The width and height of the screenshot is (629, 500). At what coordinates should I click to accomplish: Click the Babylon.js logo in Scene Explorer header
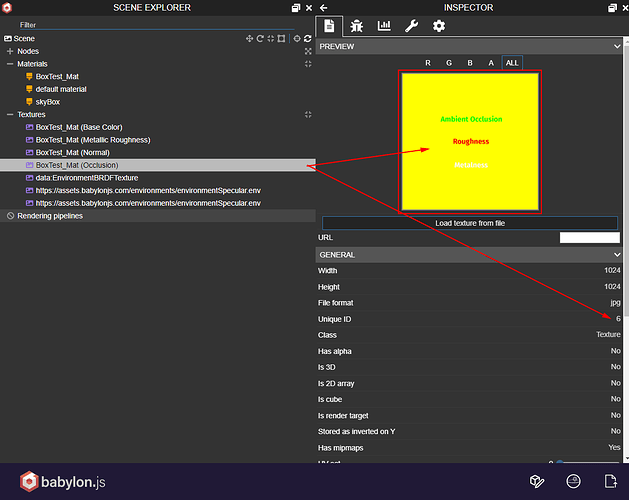pos(7,8)
